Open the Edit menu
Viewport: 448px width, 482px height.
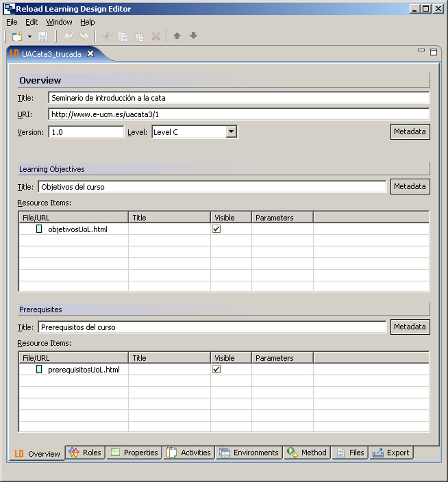(32, 22)
